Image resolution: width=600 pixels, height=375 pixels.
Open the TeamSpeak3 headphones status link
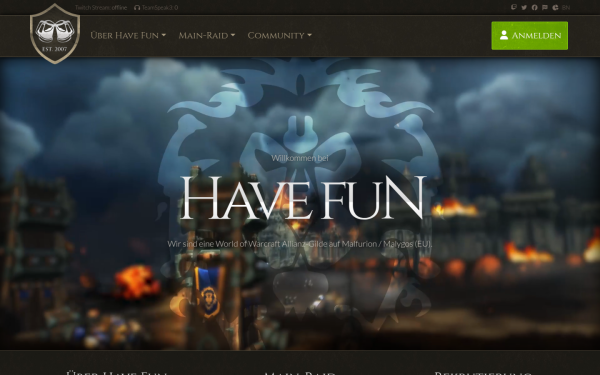[156, 7]
